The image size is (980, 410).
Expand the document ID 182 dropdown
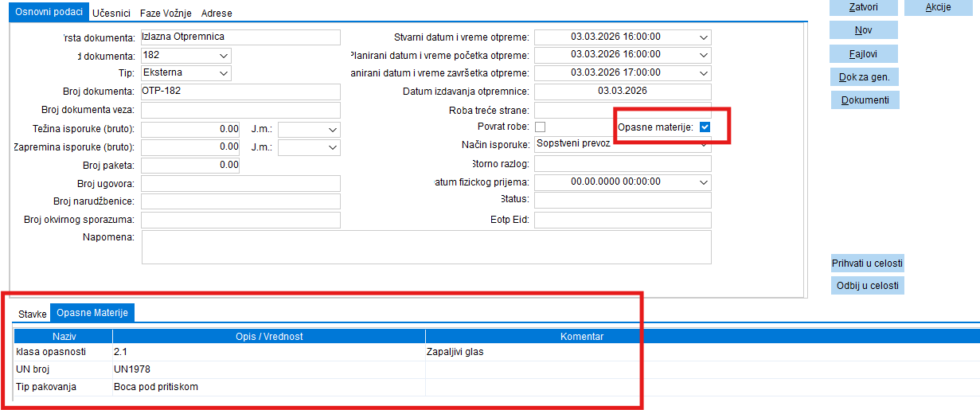pyautogui.click(x=223, y=56)
